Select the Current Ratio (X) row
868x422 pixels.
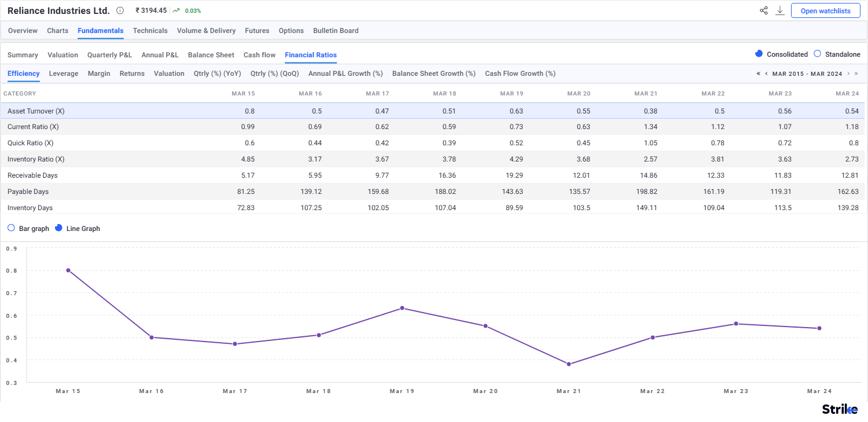(432, 127)
